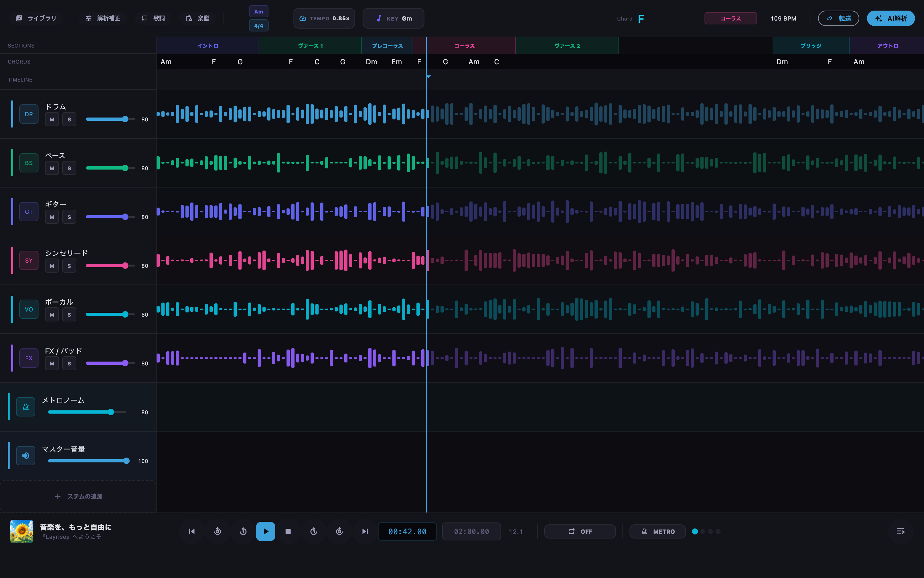Jump to the プレコーラス section

(387, 46)
